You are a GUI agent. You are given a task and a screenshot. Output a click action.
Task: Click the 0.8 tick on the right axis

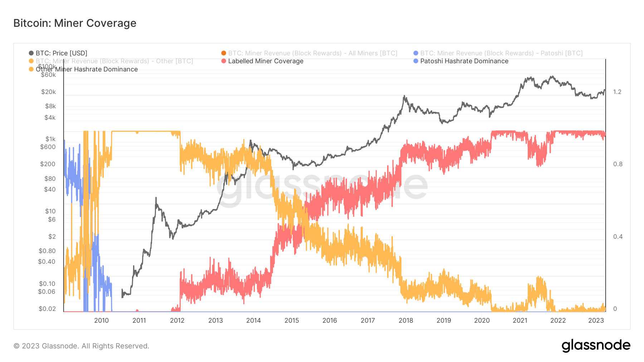coord(618,164)
